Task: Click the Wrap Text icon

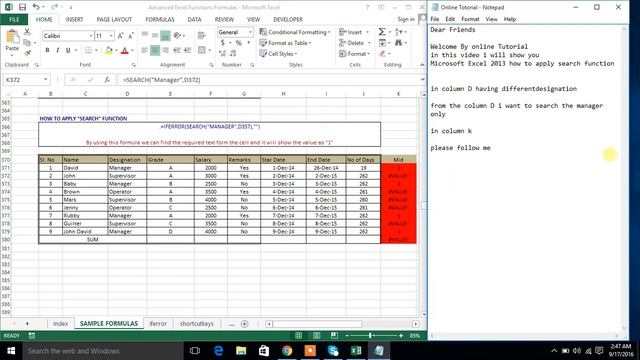Action: pyautogui.click(x=201, y=36)
